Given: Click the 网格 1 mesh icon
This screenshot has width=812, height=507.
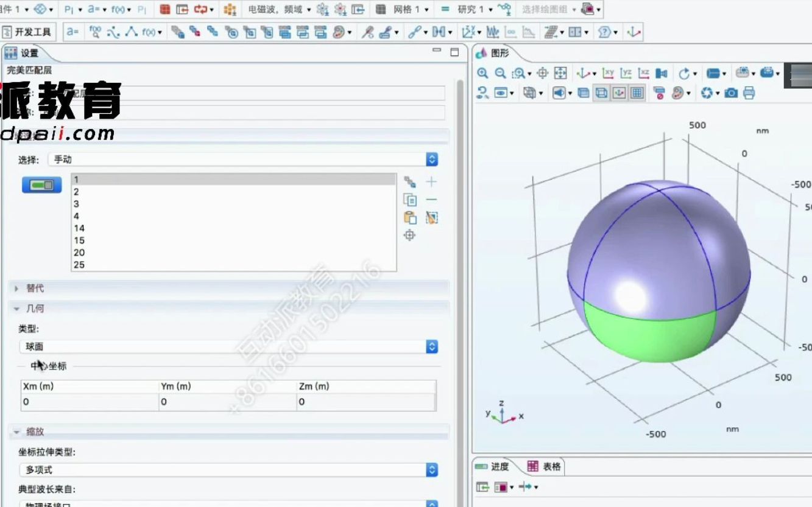Looking at the screenshot, I should point(380,9).
